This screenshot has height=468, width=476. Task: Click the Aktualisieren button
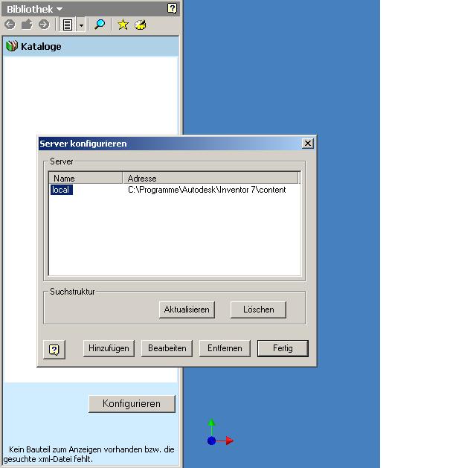coord(187,310)
